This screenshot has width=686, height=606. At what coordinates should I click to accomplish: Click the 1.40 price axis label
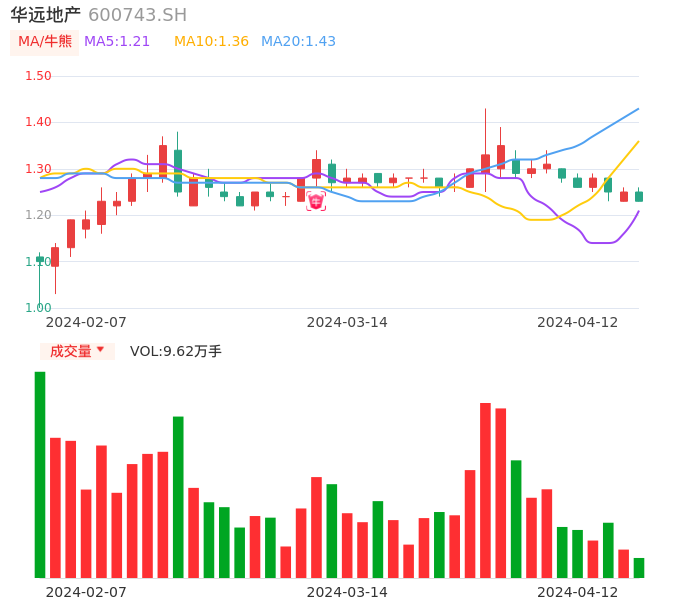point(38,122)
